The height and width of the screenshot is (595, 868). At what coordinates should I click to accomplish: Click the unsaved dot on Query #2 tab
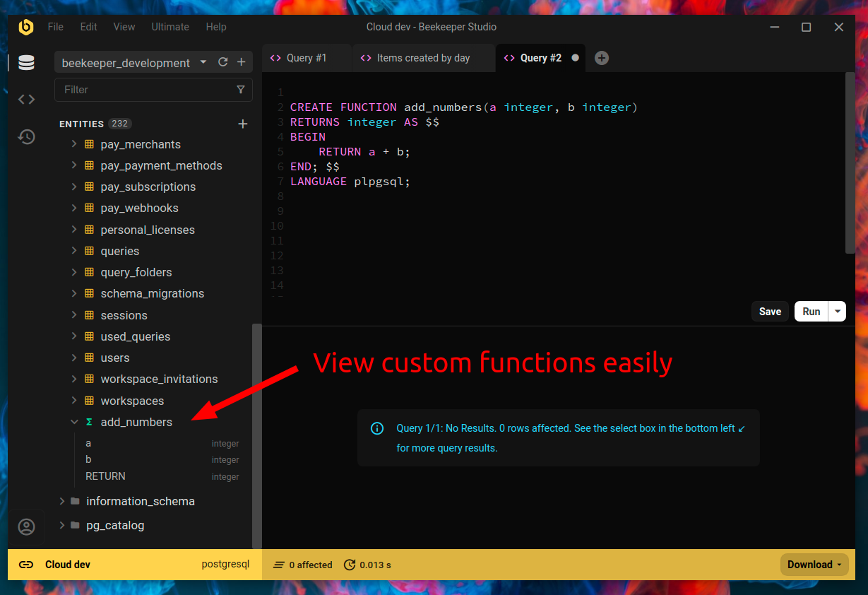(575, 58)
